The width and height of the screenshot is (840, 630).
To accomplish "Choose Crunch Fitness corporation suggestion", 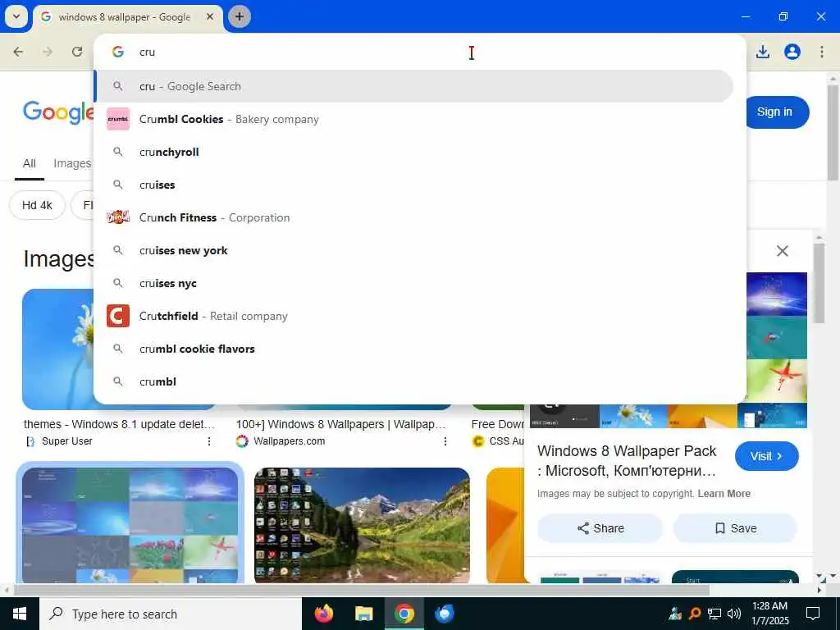I will [x=413, y=217].
